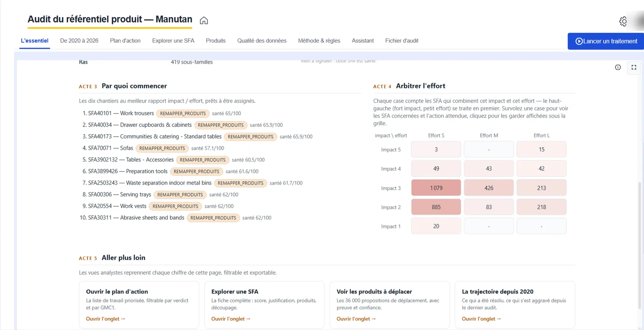Click the La trajectoire depuis 2020 card title
The height and width of the screenshot is (330, 644).
click(x=497, y=292)
